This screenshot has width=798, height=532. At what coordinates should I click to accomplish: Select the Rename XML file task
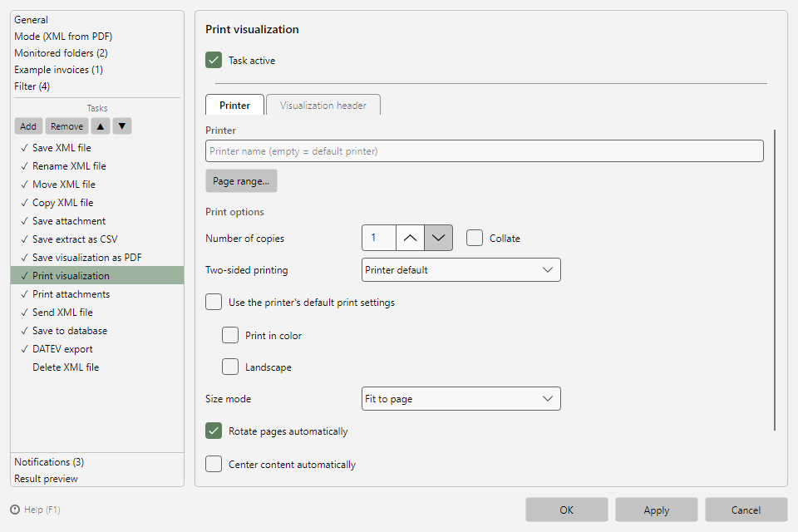coord(97,166)
